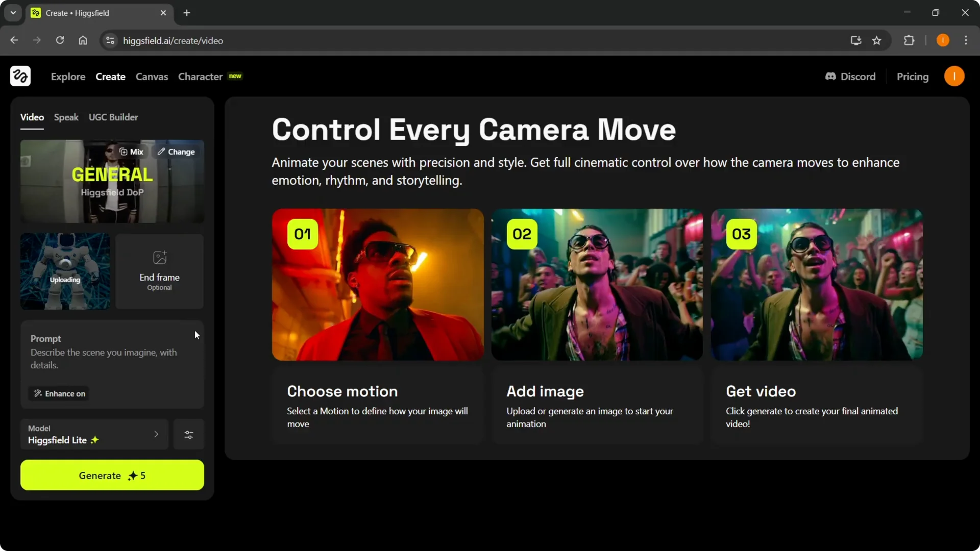Select the Uploading robot thumbnail
This screenshot has height=551, width=980.
65,271
